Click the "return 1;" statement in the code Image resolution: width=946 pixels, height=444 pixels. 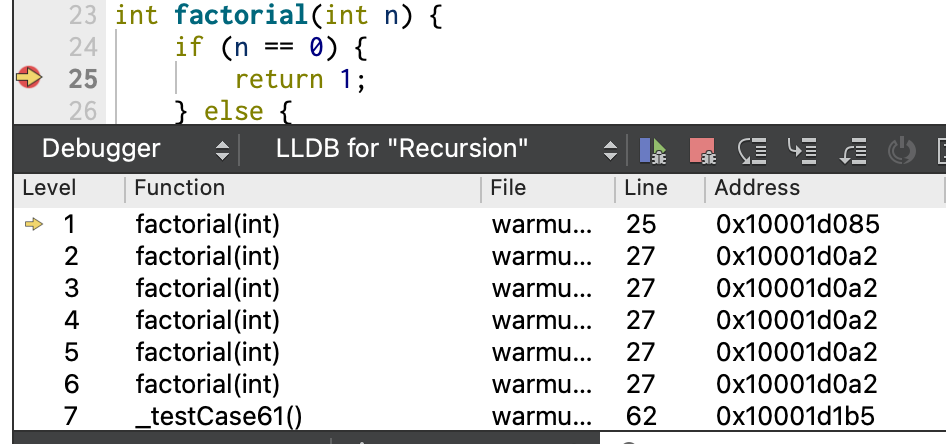tap(300, 80)
